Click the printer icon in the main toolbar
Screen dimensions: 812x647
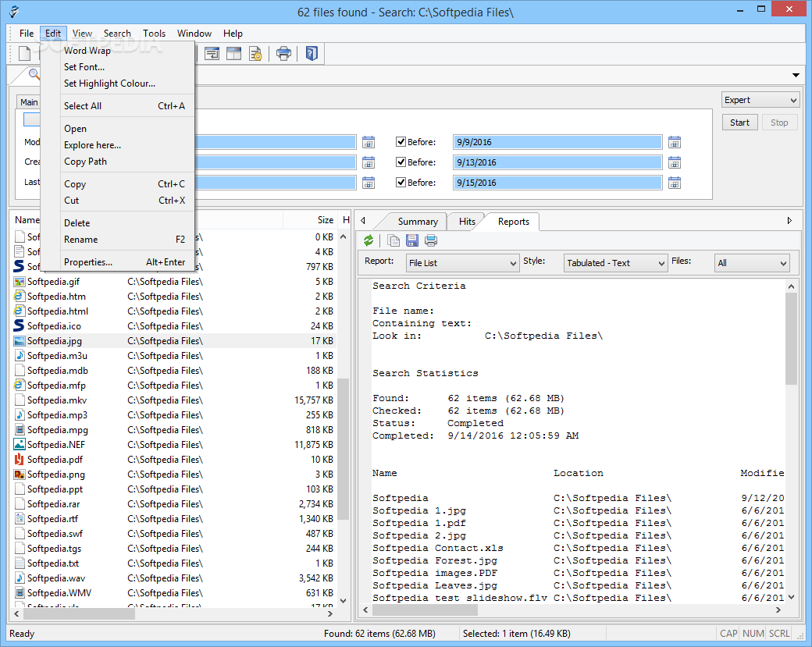pos(283,53)
